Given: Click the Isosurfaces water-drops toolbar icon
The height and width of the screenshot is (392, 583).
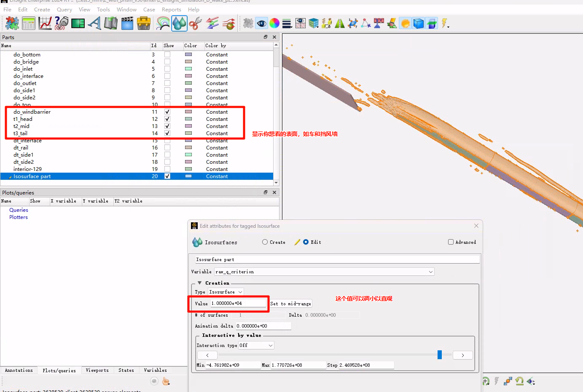Looking at the screenshot, I should (x=179, y=24).
